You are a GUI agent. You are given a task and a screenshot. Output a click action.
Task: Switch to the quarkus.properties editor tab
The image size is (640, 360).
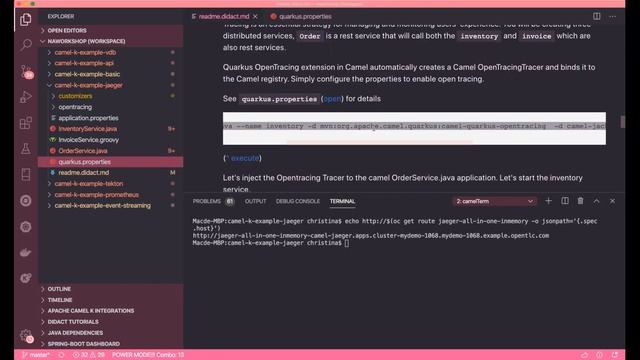point(301,16)
